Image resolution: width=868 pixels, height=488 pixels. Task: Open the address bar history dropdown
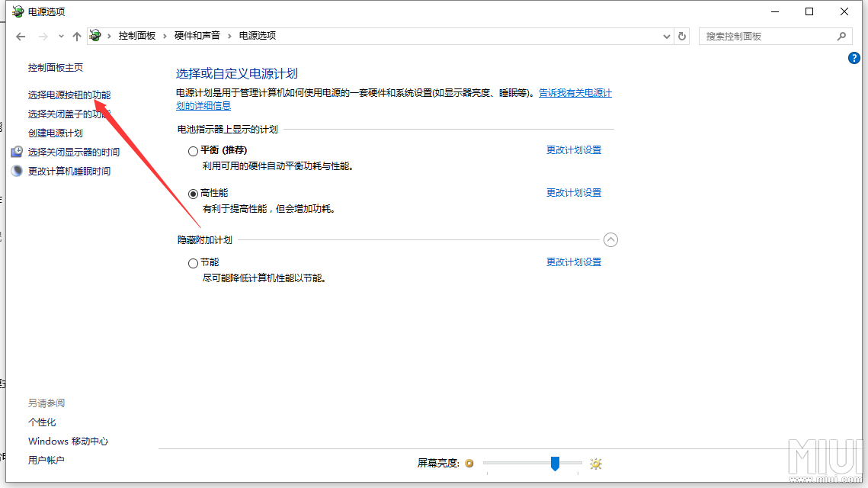point(666,36)
